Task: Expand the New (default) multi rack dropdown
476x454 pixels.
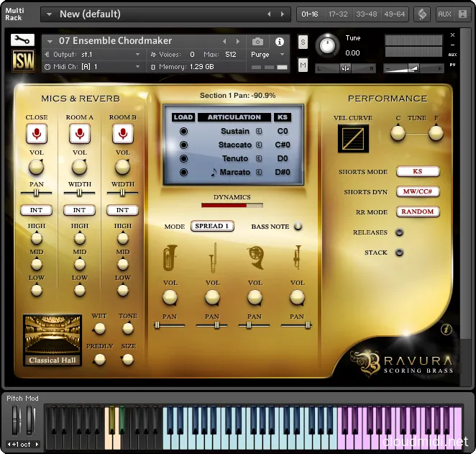Action: (x=48, y=14)
